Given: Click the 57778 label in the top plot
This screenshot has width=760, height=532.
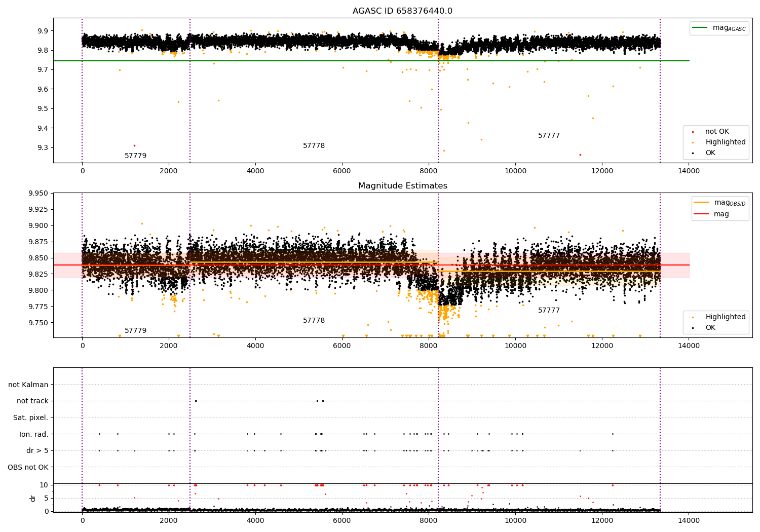Looking at the screenshot, I should pyautogui.click(x=314, y=146).
